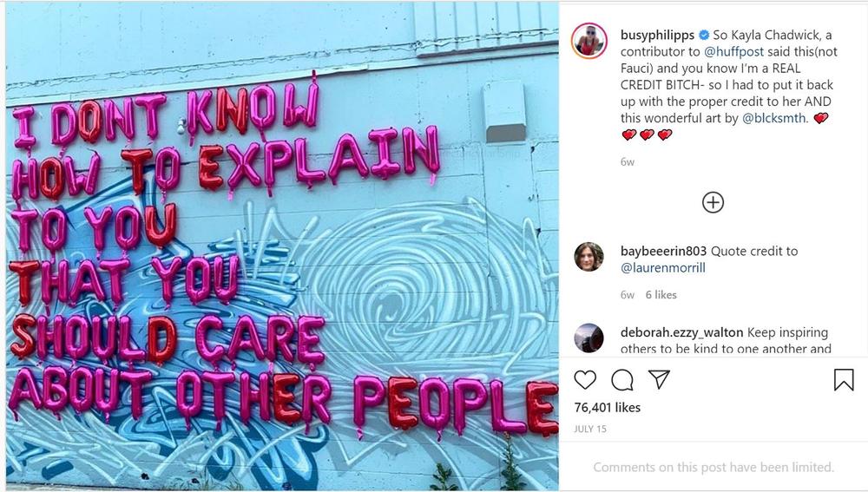Show the 6 likes on baybeeerin803's comment
The width and height of the screenshot is (868, 492).
coord(661,295)
